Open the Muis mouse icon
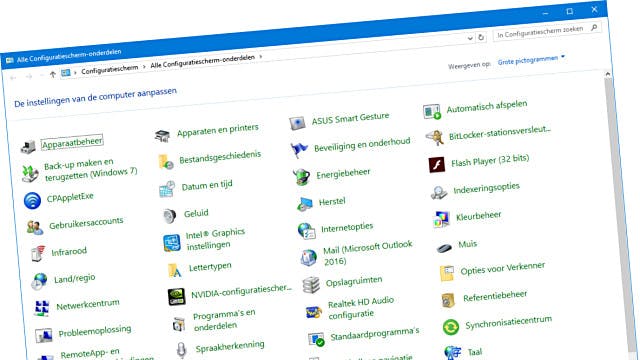This screenshot has width=640, height=360. (x=444, y=247)
